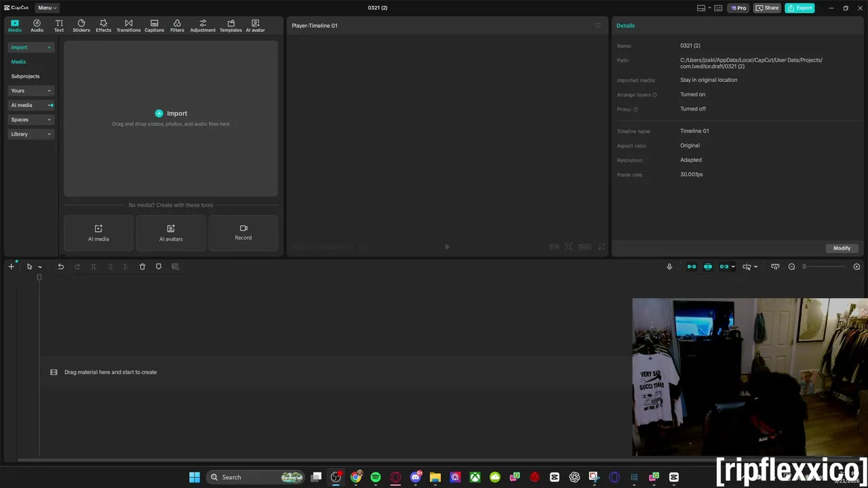Click the Arrange layers help icon
The image size is (868, 488).
654,95
